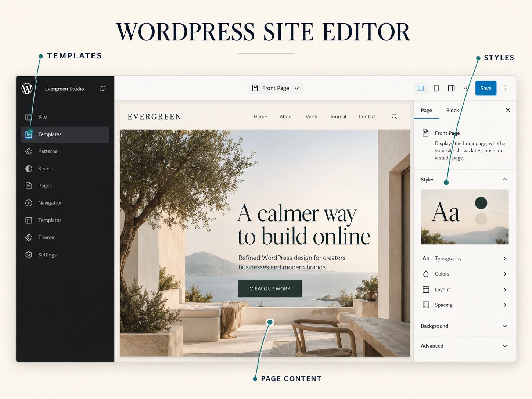Click Work in the site menu

tap(312, 117)
